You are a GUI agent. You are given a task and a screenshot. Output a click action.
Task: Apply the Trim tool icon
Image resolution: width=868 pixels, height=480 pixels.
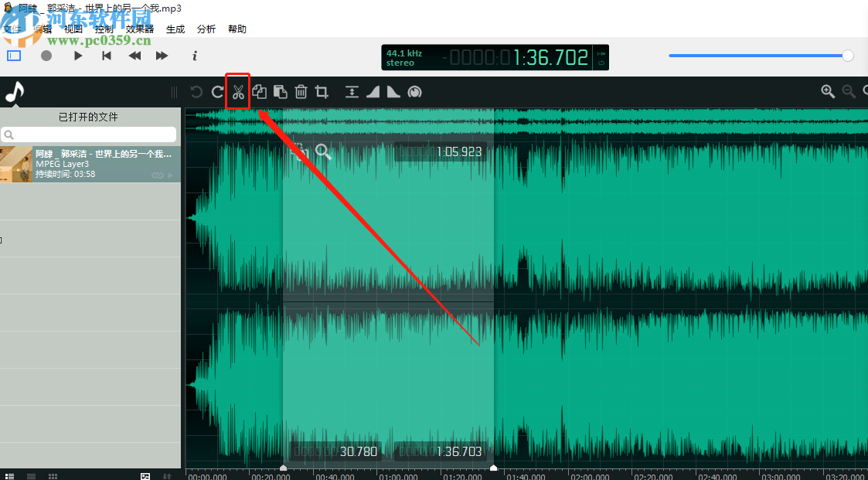(322, 92)
